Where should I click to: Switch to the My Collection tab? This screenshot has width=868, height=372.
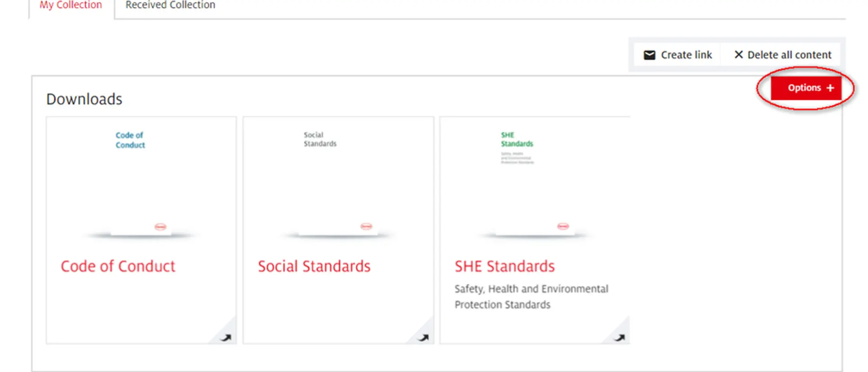click(x=71, y=5)
